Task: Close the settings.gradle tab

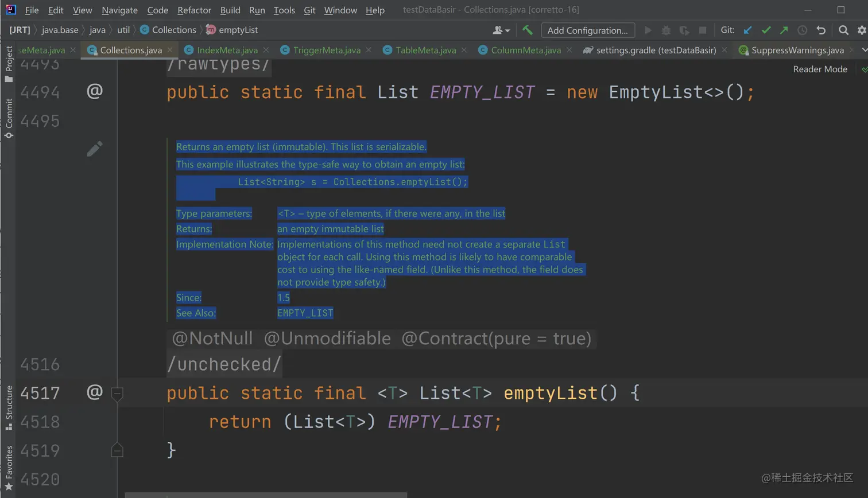Action: tap(724, 50)
